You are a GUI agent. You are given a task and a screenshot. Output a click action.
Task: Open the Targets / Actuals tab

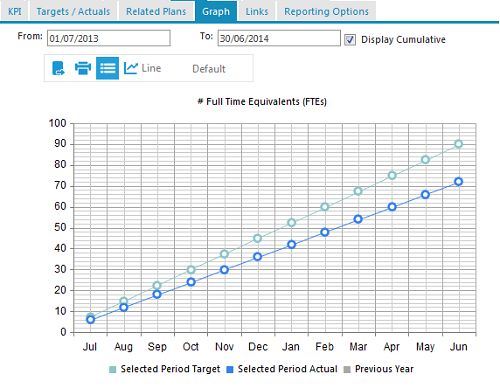[73, 11]
